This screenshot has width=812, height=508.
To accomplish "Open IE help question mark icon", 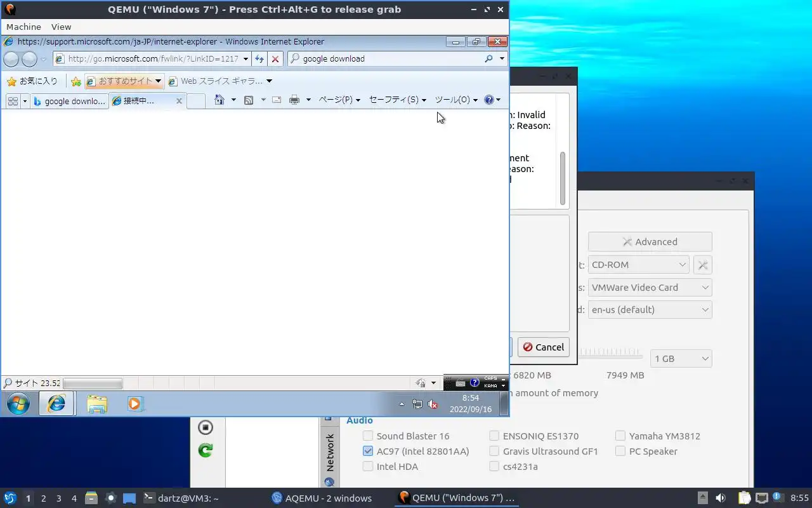I will pos(489,100).
